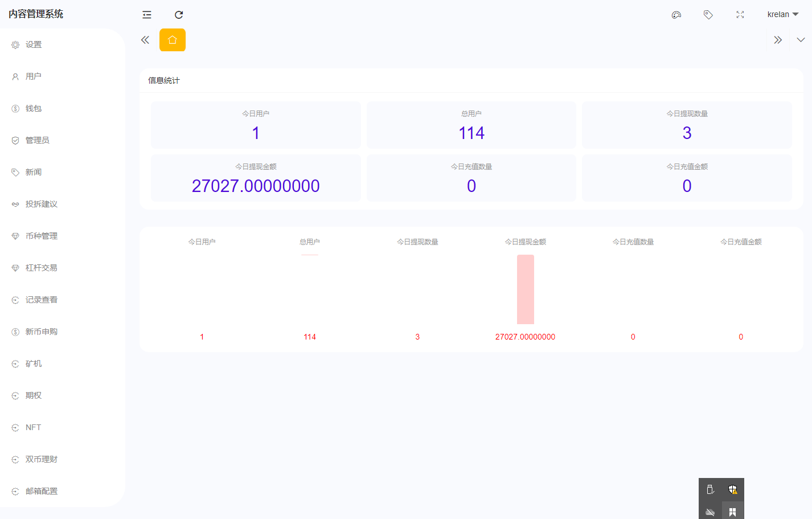
Task: Click the 总用户 card label
Action: pos(471,113)
